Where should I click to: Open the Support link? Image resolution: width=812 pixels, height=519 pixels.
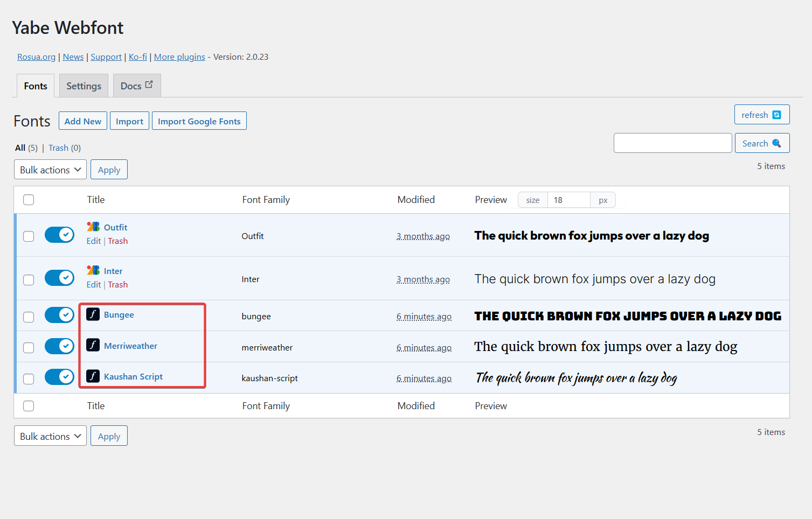click(x=106, y=57)
